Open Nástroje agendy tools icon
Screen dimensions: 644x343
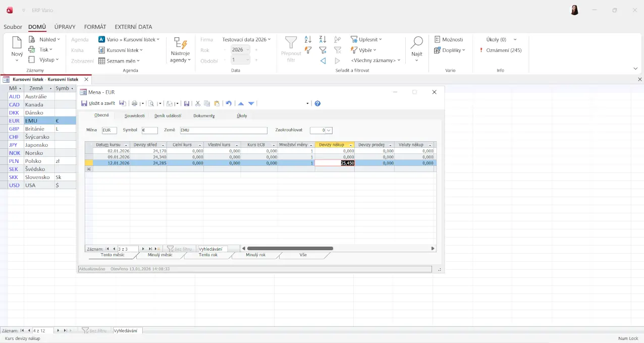(x=180, y=44)
